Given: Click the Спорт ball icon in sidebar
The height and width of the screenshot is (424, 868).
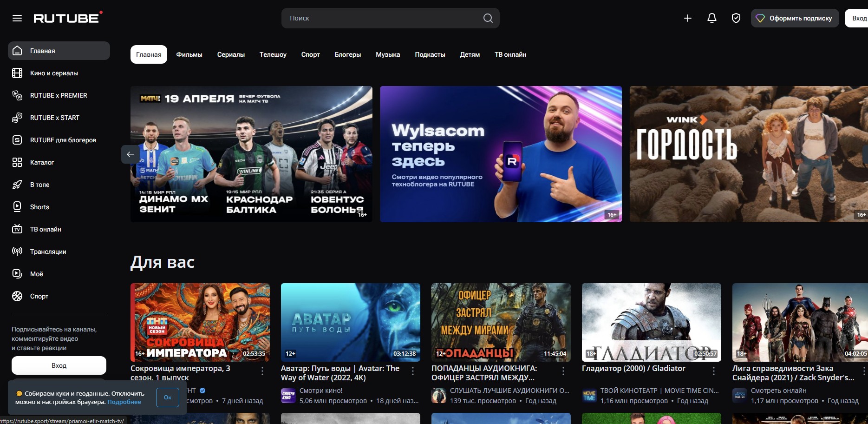Looking at the screenshot, I should pos(17,296).
